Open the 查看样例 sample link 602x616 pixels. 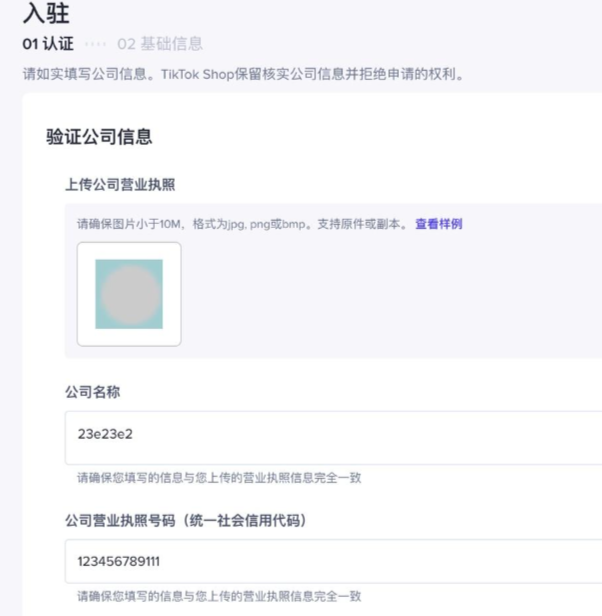coord(438,224)
